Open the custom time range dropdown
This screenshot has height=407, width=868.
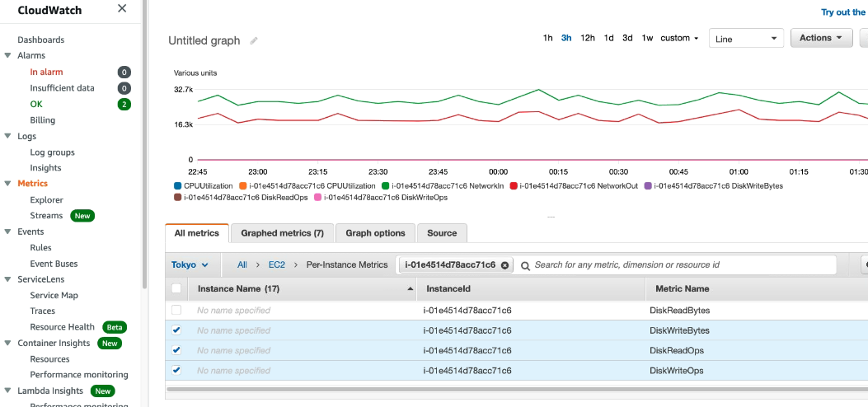(x=679, y=38)
